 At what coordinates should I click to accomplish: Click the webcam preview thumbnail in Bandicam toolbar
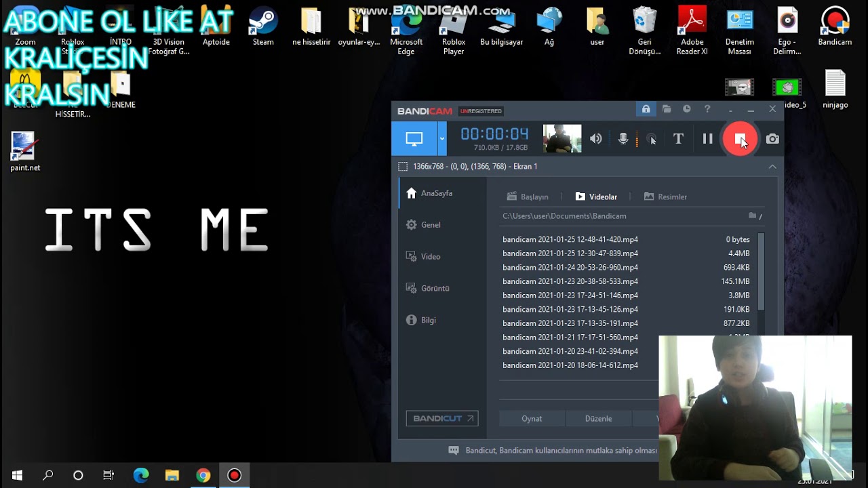(x=562, y=138)
